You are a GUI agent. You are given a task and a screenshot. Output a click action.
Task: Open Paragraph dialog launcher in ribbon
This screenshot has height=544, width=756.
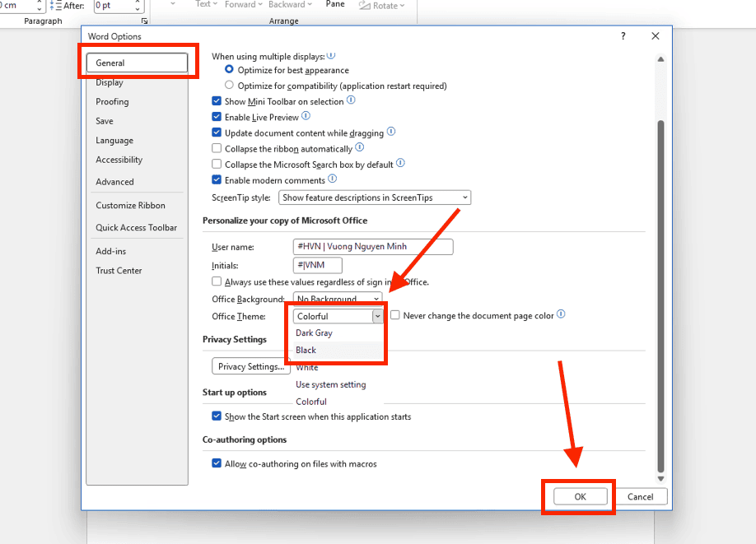coord(144,21)
